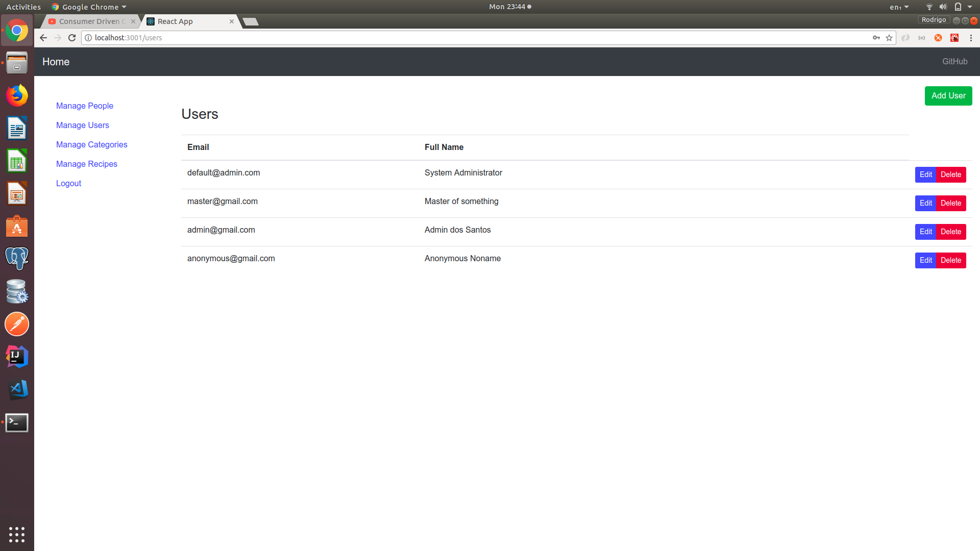The image size is (980, 551).
Task: Reload the page with the refresh icon
Action: tap(72, 38)
